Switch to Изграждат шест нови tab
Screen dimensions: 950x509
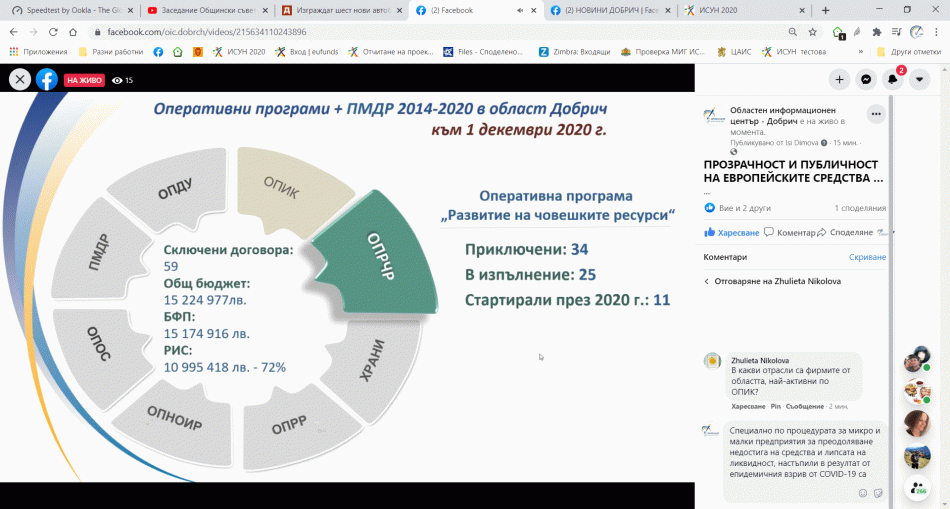pyautogui.click(x=341, y=10)
